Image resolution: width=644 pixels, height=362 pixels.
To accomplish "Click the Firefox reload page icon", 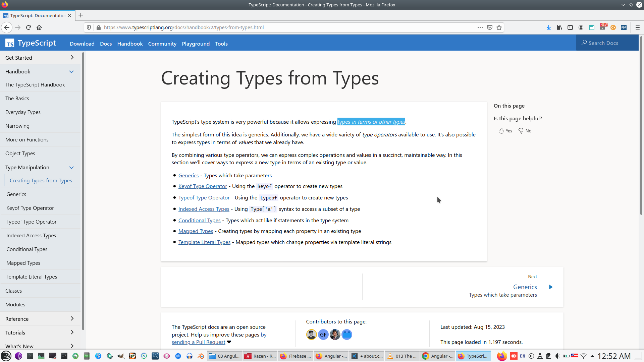I will pyautogui.click(x=29, y=27).
